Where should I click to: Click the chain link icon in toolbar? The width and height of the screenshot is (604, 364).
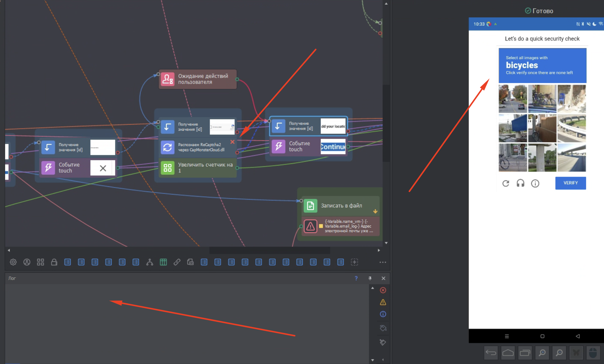[177, 262]
